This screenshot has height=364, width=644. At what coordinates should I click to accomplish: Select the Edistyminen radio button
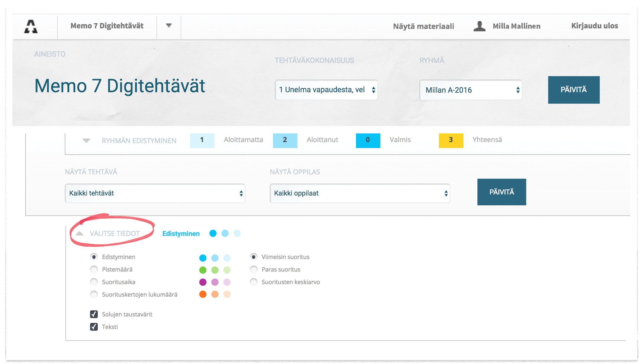[94, 257]
